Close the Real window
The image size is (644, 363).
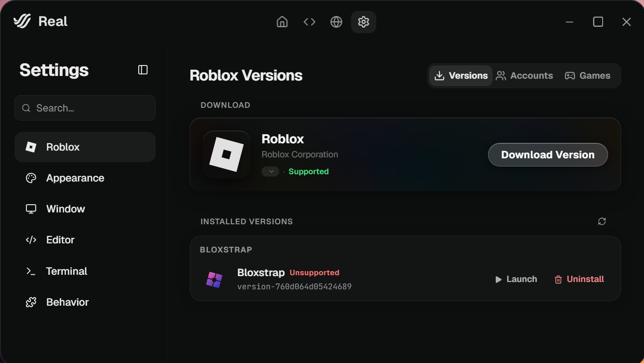(627, 22)
